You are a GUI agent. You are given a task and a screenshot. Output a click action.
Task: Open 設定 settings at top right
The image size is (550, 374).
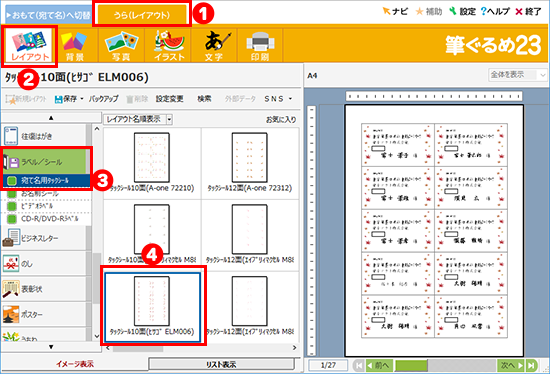coord(462,12)
